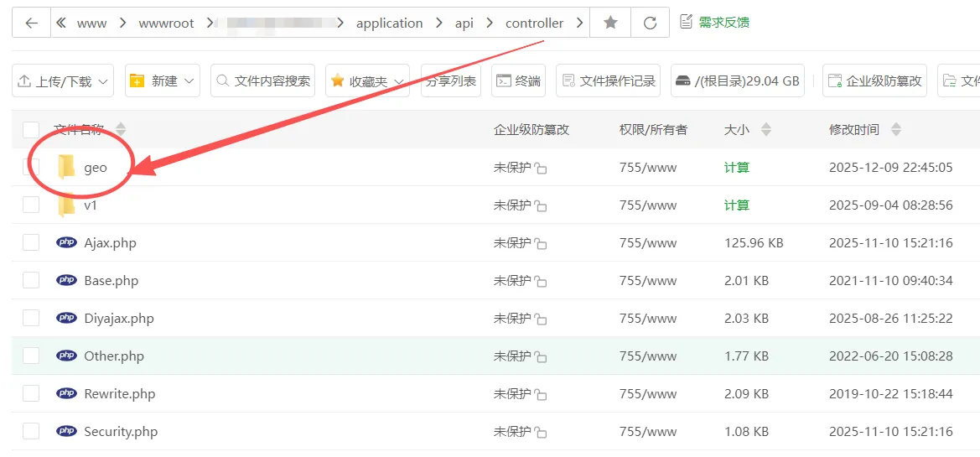This screenshot has height=457, width=980.
Task: Open the 上传/下载 dropdown
Action: pos(63,80)
